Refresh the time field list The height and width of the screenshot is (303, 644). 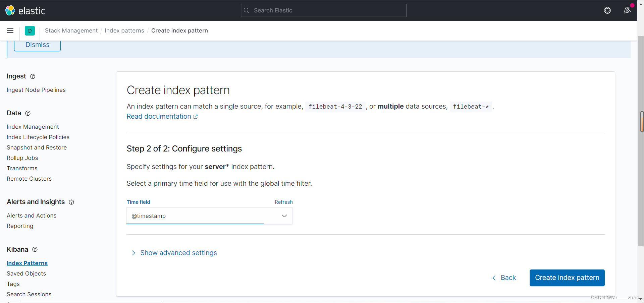coord(284,202)
